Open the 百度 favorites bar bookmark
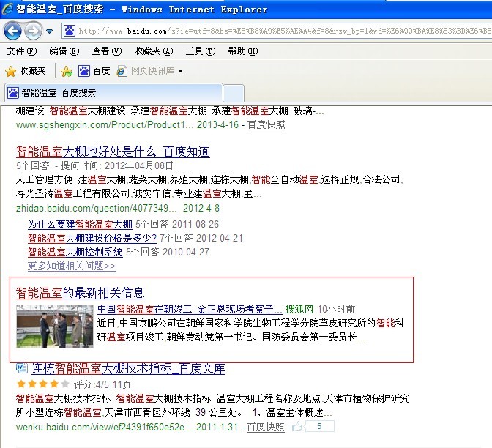Viewport: 492px width, 448px height. (x=94, y=71)
